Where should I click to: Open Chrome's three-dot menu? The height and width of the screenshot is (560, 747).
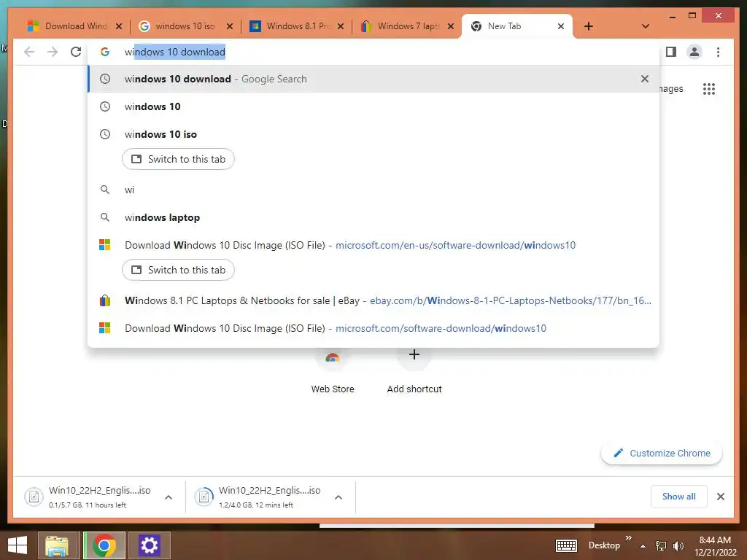pyautogui.click(x=718, y=52)
